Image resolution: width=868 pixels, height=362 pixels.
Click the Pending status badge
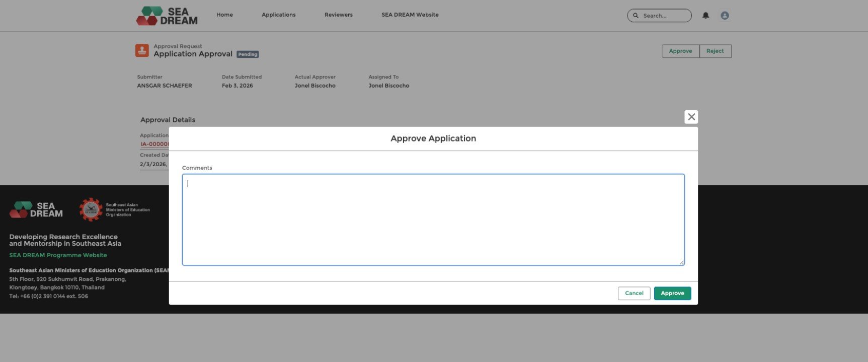(248, 54)
